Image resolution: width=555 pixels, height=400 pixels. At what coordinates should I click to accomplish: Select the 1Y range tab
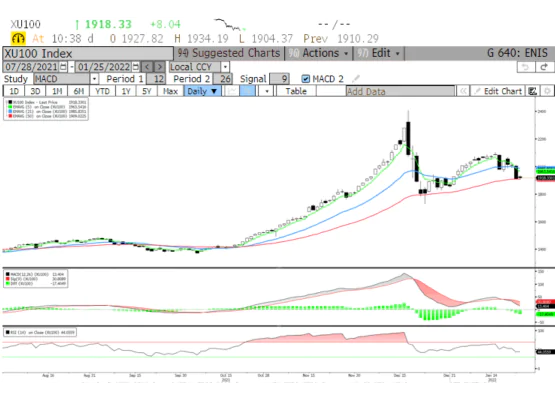point(126,91)
